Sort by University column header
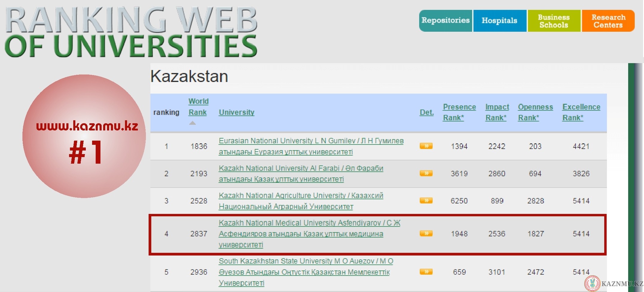This screenshot has width=644, height=292. click(x=236, y=112)
